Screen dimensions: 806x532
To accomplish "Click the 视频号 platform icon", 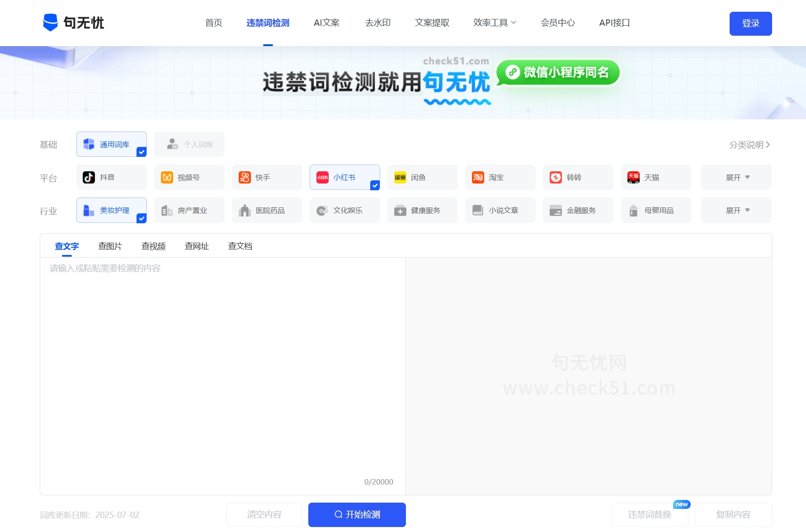I will click(x=167, y=177).
